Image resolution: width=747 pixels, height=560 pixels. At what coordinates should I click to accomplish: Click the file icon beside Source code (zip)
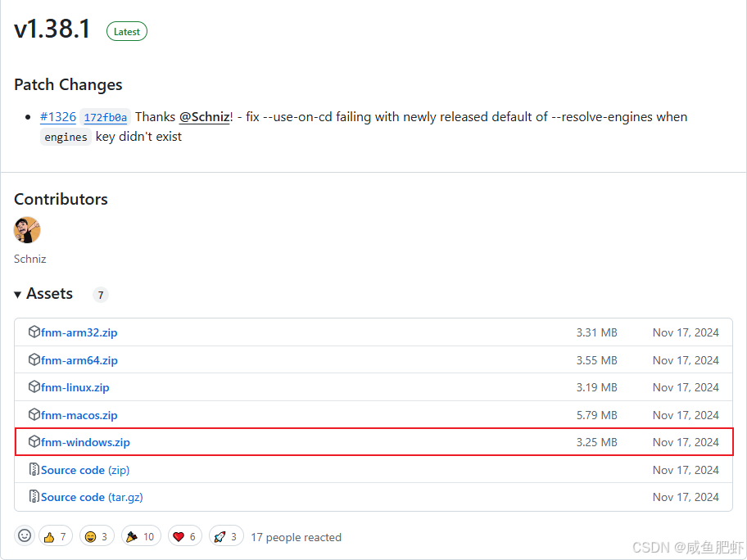tap(34, 469)
